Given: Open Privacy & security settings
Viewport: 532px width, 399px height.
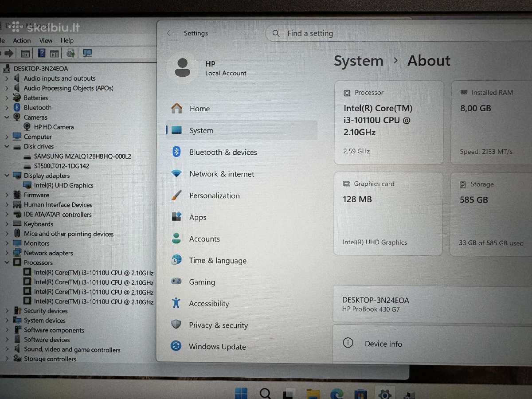Looking at the screenshot, I should [242, 325].
